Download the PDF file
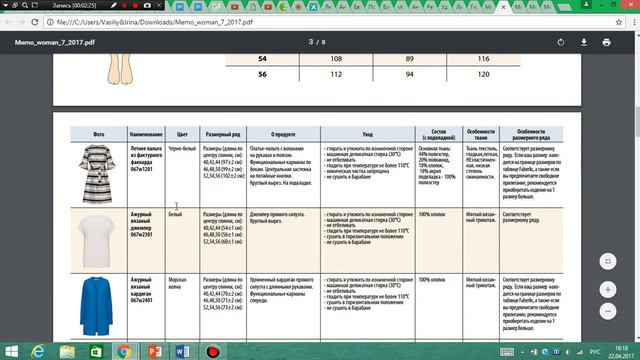 (584, 42)
